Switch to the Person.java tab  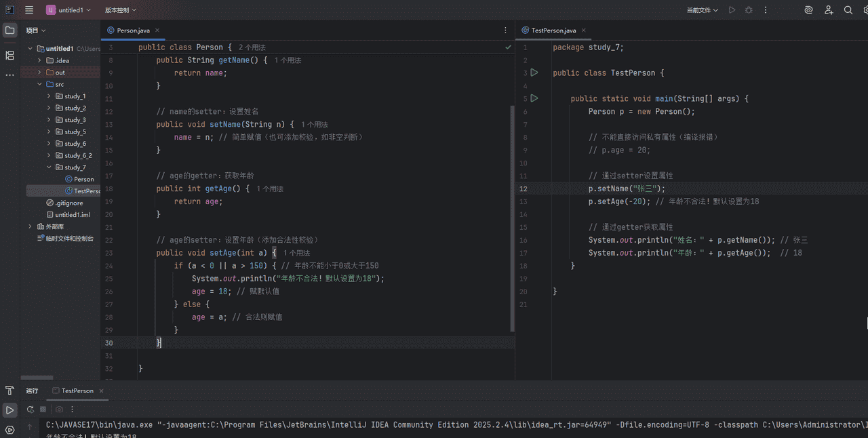(132, 30)
